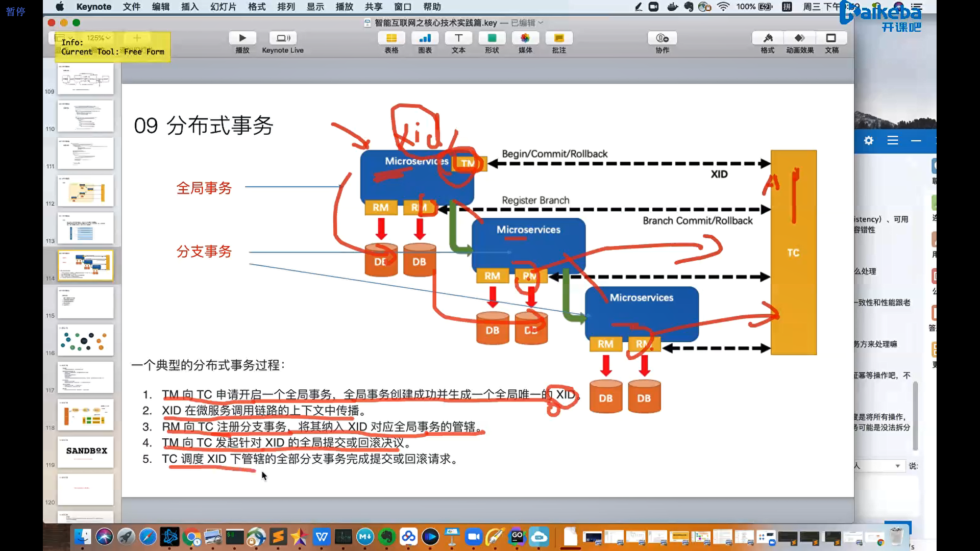980x551 pixels.
Task: Insert a chart using 图表 icon
Action: [x=425, y=38]
